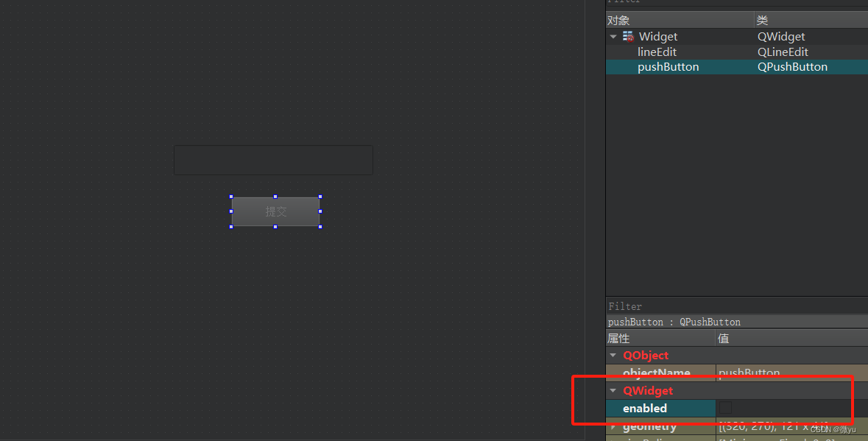Toggle the enabled checkbox
This screenshot has height=441, width=868.
725,408
